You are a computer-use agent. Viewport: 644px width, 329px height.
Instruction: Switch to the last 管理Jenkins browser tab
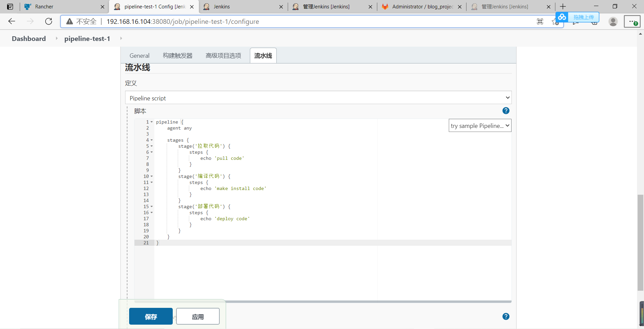point(511,7)
